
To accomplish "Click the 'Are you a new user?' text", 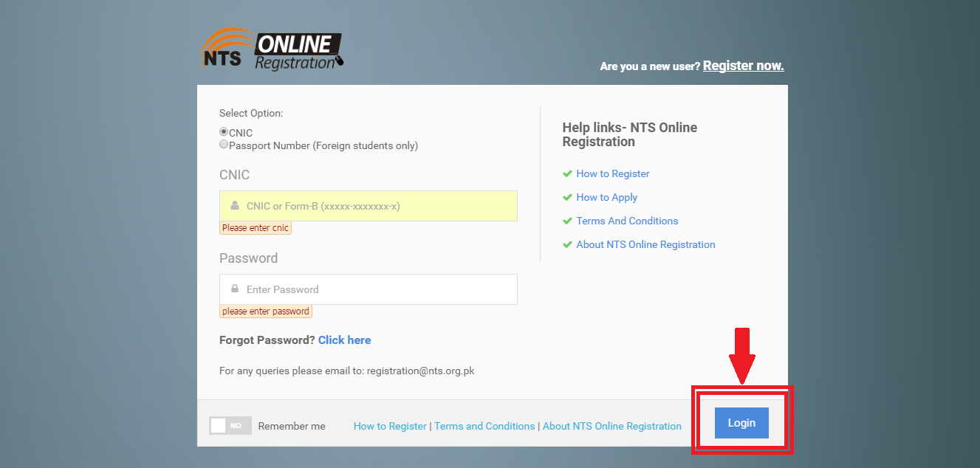I will click(x=650, y=66).
